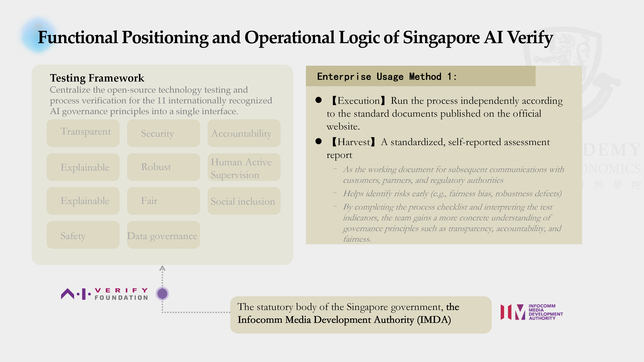Click the Testing Framework heading
This screenshot has height=362, width=644.
pyautogui.click(x=97, y=78)
